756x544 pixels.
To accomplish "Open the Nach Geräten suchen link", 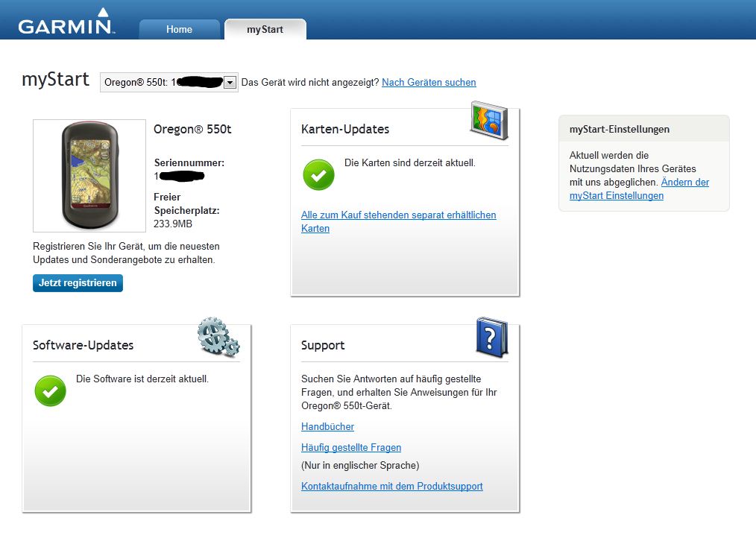I will pyautogui.click(x=429, y=83).
